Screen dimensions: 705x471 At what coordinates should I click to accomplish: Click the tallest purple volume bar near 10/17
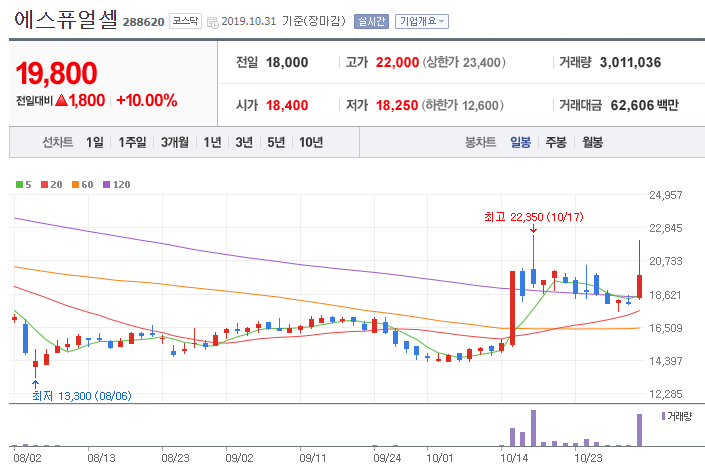(x=533, y=428)
